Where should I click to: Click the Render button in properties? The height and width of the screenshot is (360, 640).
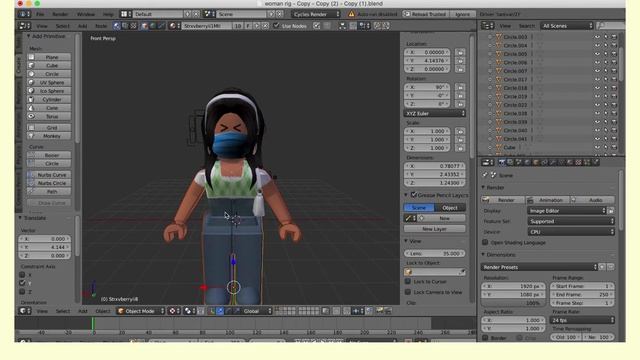[x=503, y=200]
